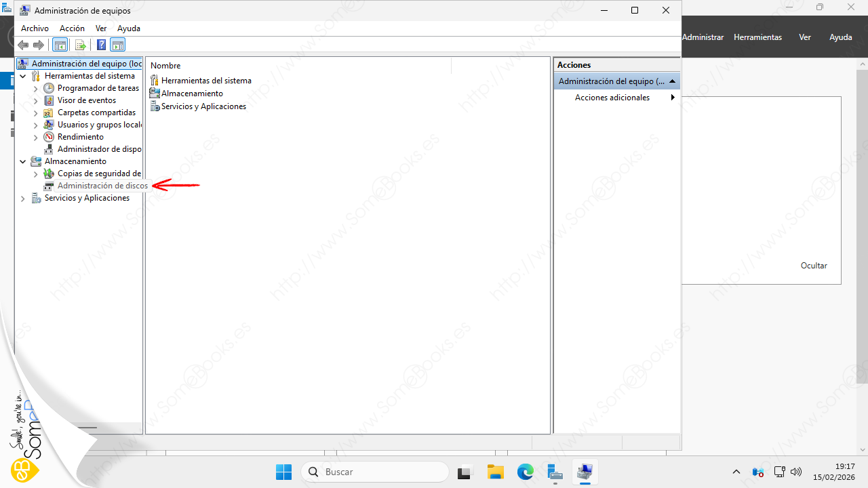
Task: Collapse the Herramientas del sistema node
Action: click(x=23, y=77)
